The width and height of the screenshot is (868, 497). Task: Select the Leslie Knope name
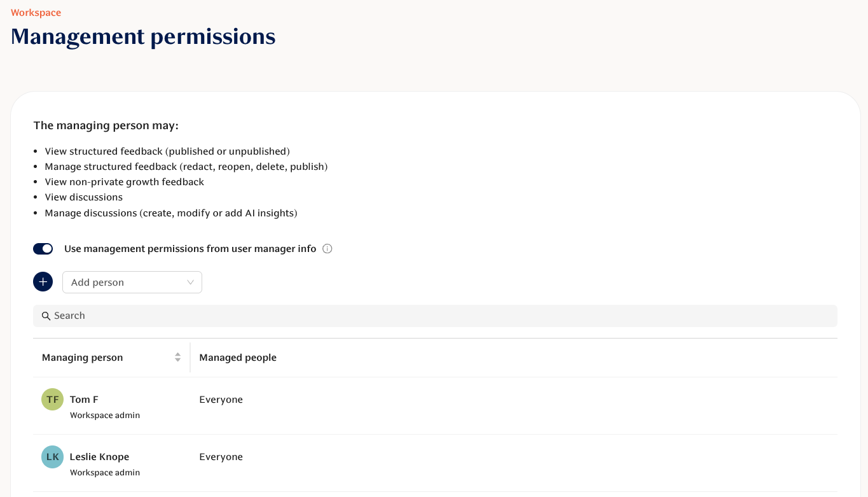point(99,457)
